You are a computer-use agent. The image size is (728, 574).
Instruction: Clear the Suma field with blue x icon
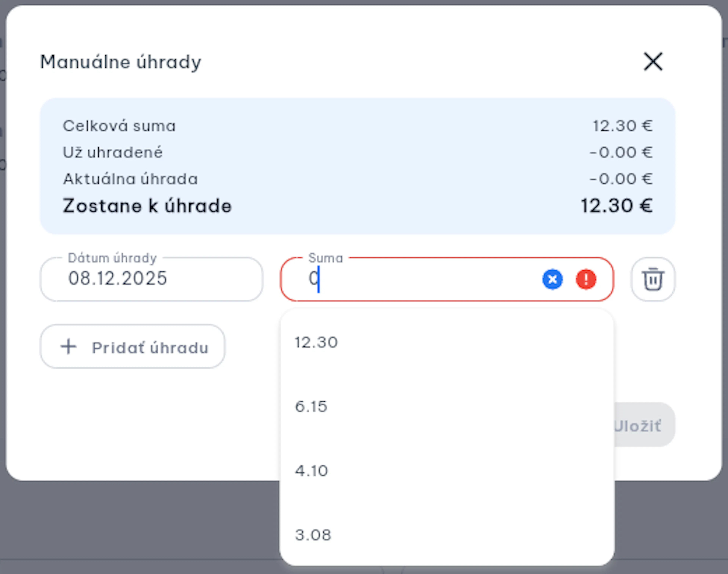coord(552,279)
